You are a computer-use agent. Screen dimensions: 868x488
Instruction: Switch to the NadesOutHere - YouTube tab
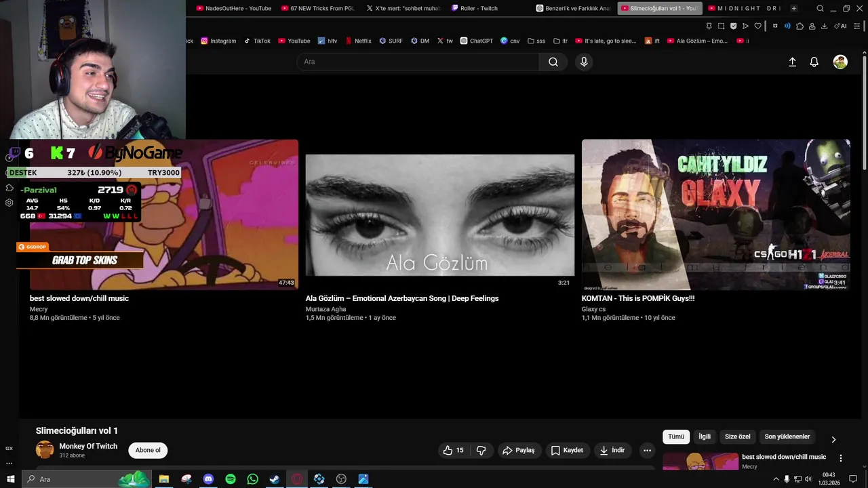pyautogui.click(x=233, y=8)
